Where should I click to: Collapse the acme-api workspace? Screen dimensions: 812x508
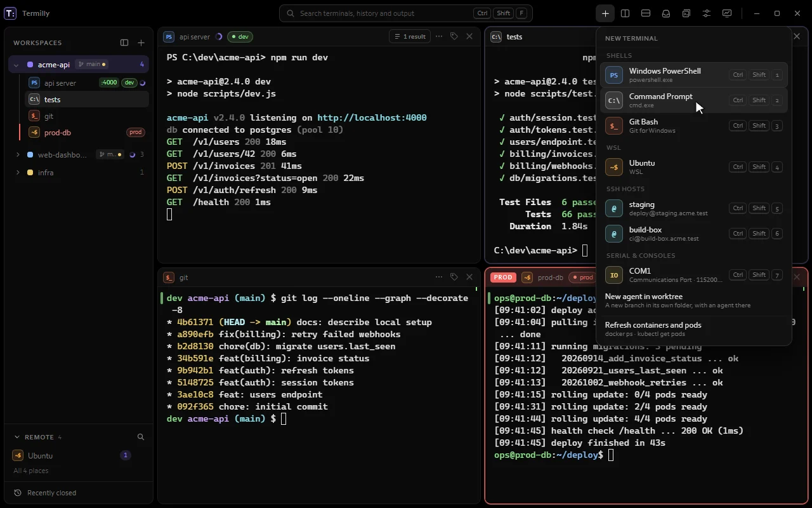pos(18,65)
